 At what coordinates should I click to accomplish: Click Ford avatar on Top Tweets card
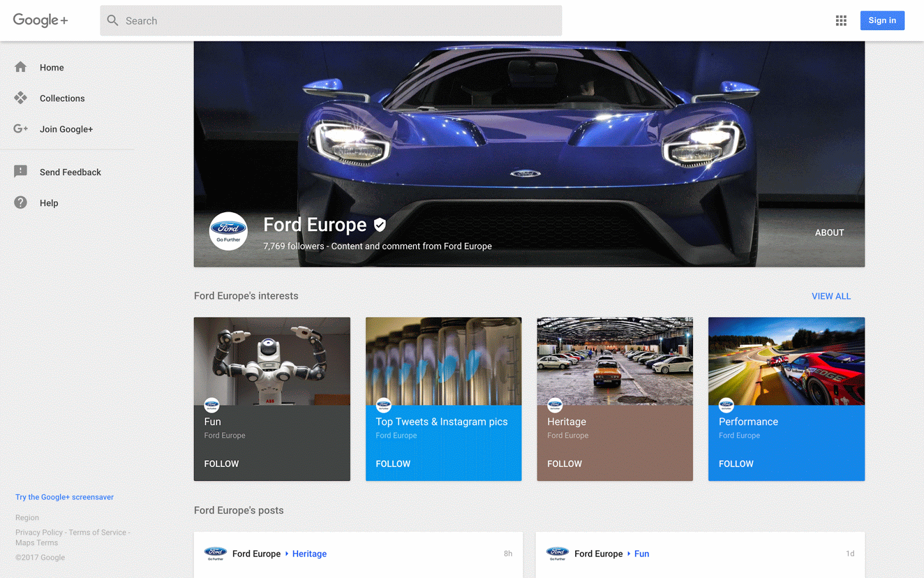click(x=383, y=405)
